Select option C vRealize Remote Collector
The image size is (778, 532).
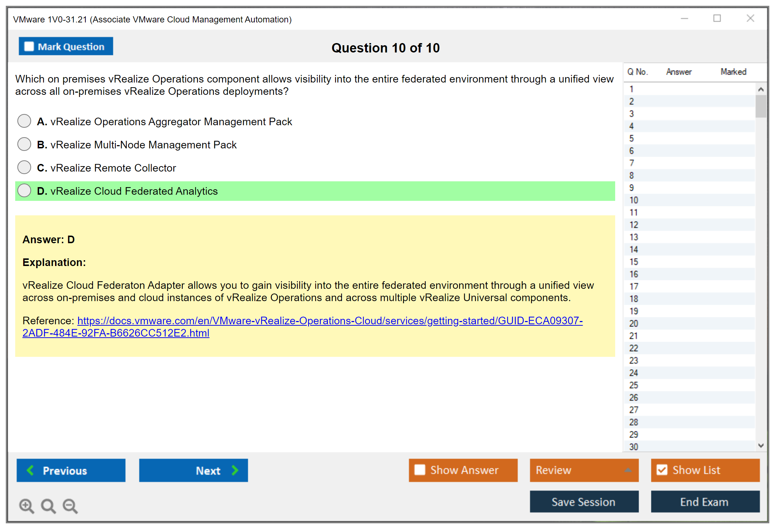[x=24, y=168]
